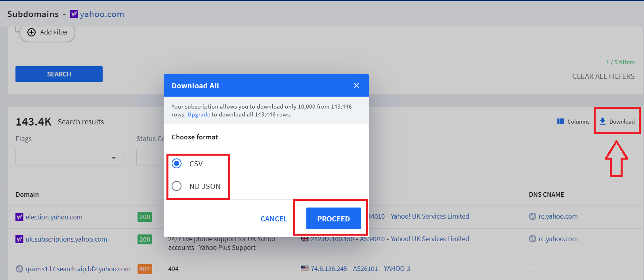Click globe icon beside rc.yahoo.com in election.yahoo.com row
The width and height of the screenshot is (644, 280).
pyautogui.click(x=533, y=216)
